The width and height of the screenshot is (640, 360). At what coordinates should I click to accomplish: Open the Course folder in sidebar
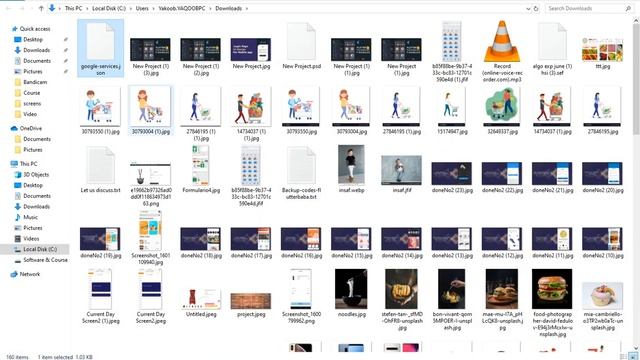point(31,93)
